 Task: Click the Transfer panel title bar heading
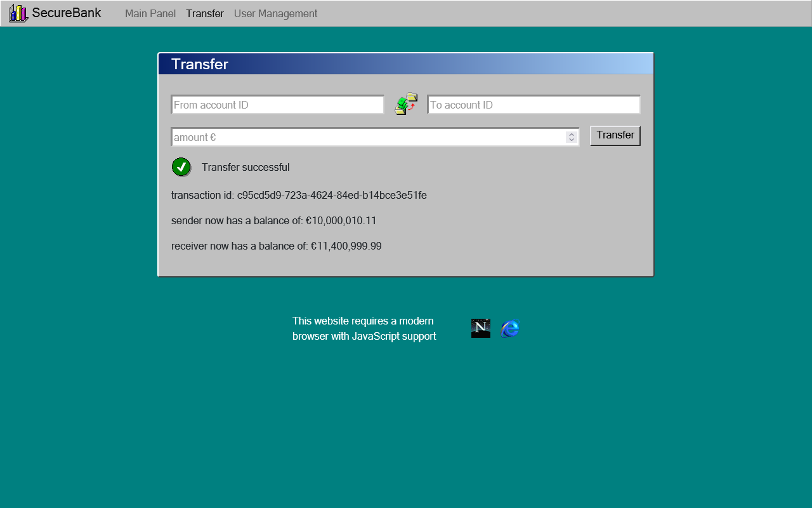tap(200, 64)
